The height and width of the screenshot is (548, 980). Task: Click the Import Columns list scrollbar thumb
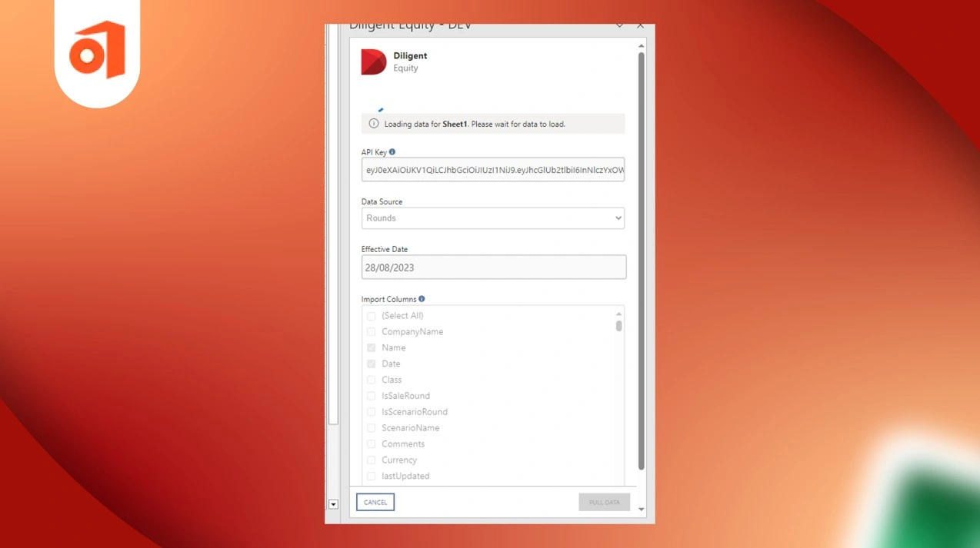point(618,326)
